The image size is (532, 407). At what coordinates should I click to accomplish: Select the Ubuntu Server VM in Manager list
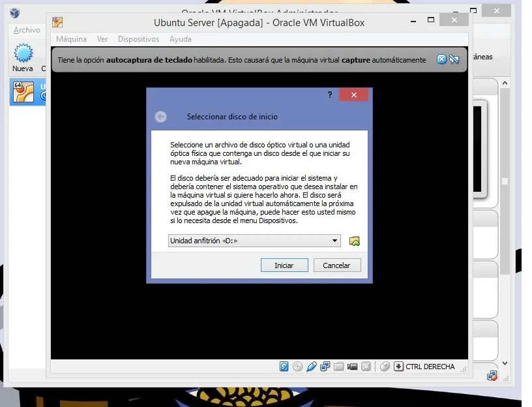click(28, 92)
